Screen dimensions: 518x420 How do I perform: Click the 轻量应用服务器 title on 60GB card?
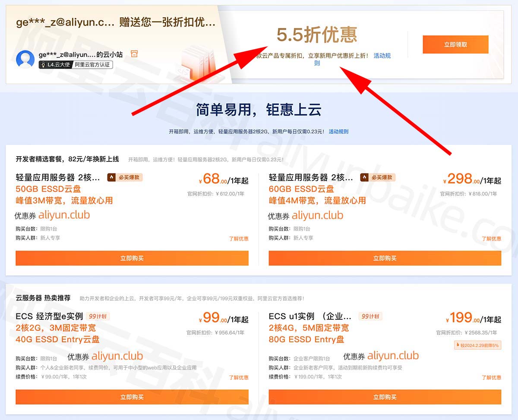click(x=311, y=177)
